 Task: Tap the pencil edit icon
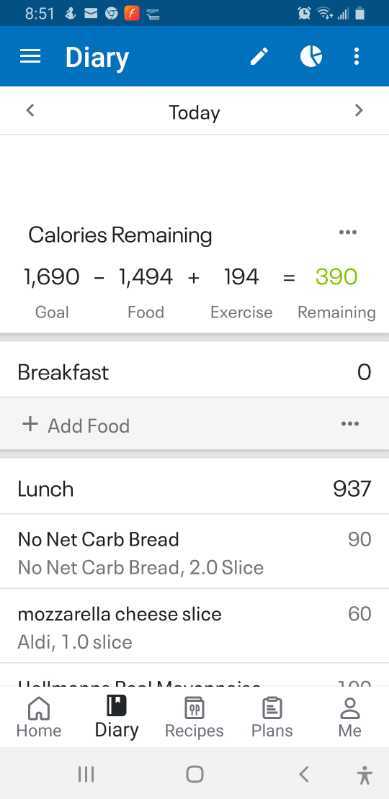pyautogui.click(x=260, y=57)
